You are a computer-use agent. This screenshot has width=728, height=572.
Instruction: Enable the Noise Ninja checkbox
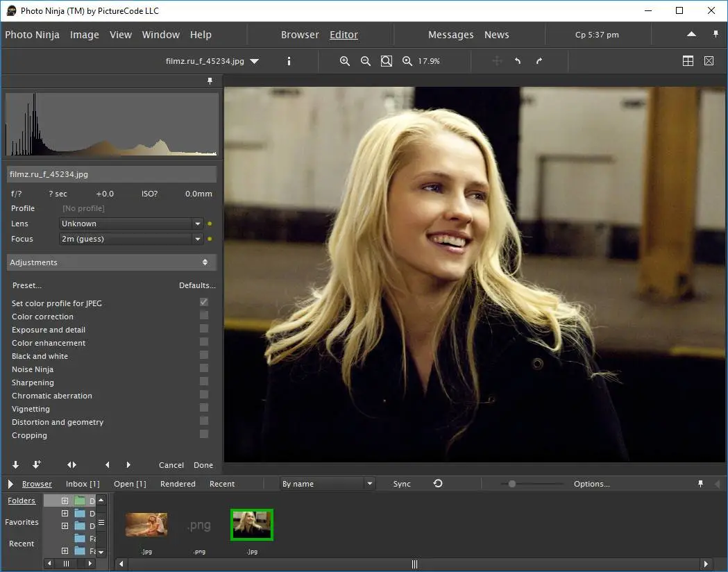click(204, 369)
